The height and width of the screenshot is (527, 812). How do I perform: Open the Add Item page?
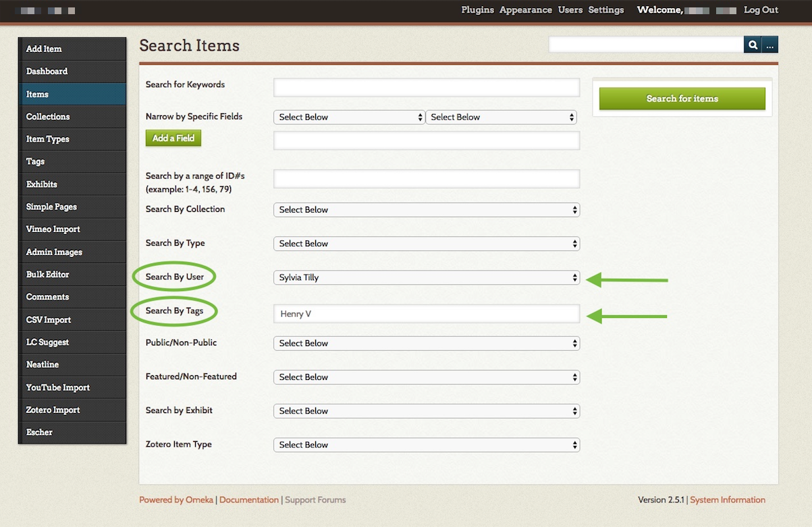point(72,49)
